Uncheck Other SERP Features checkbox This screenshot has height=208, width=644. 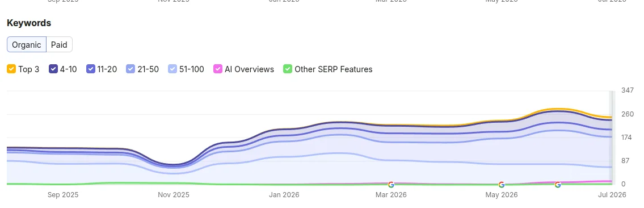click(288, 69)
